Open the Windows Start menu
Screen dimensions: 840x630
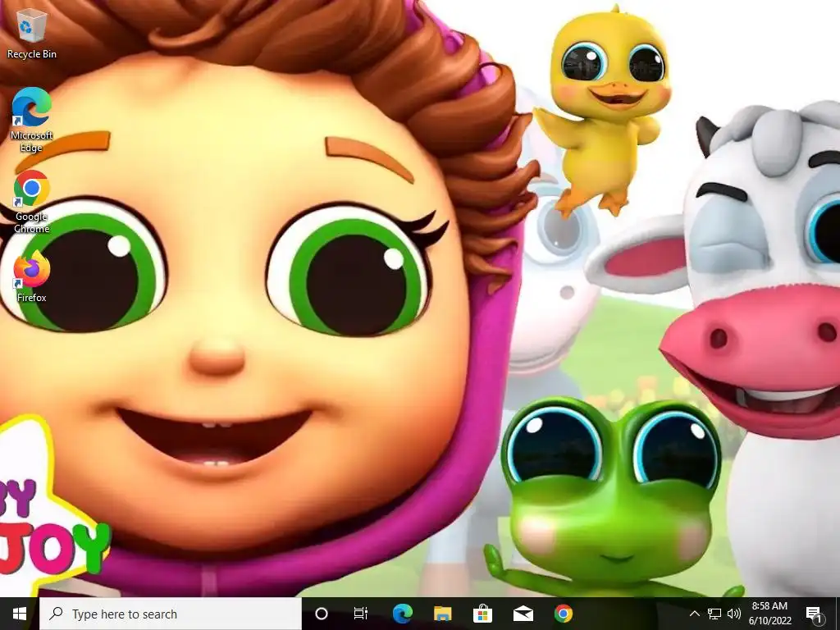[x=20, y=614]
